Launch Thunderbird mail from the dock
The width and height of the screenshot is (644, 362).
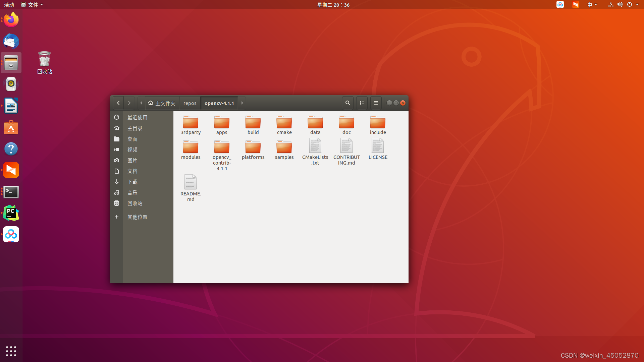click(x=11, y=41)
